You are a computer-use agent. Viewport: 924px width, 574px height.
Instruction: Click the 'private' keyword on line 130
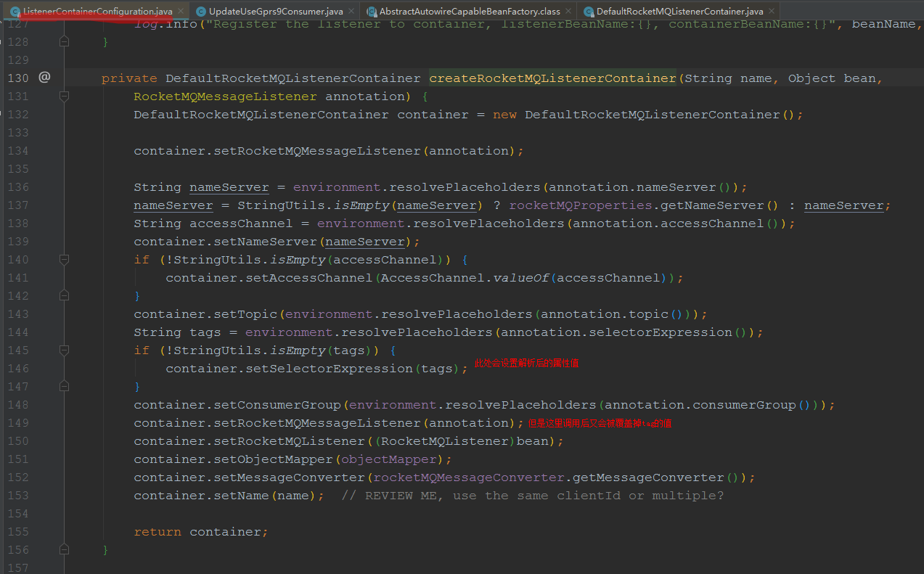tap(129, 78)
